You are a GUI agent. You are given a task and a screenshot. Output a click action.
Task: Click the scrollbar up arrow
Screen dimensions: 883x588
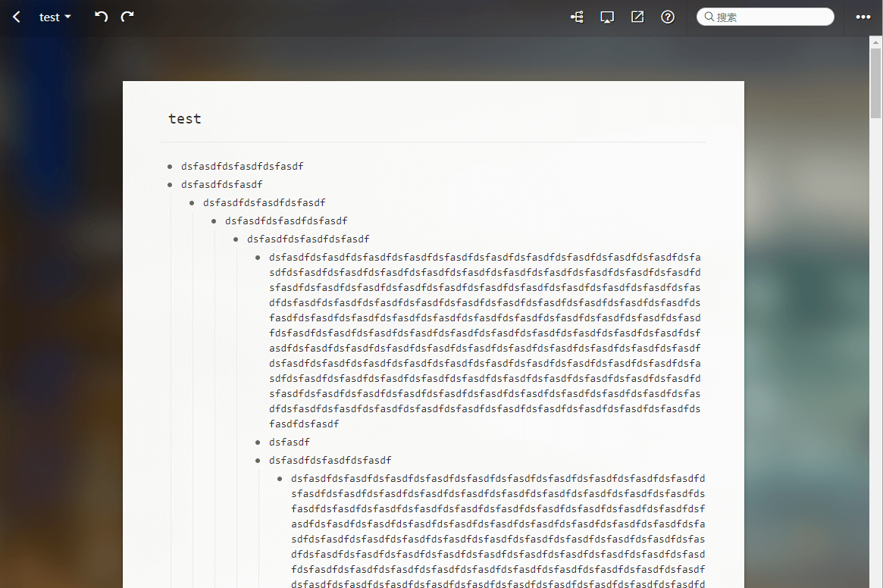875,41
